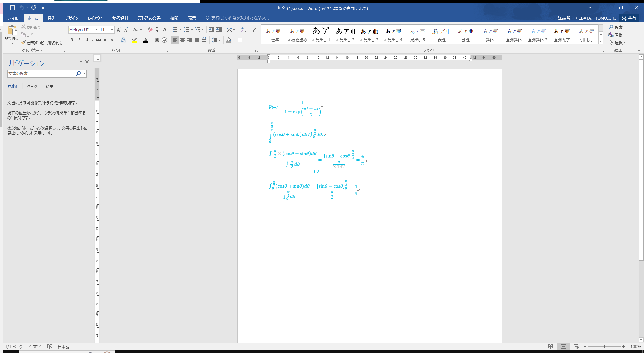Click the 共有 share button
Image resolution: width=644 pixels, height=353 pixels.
coord(629,18)
